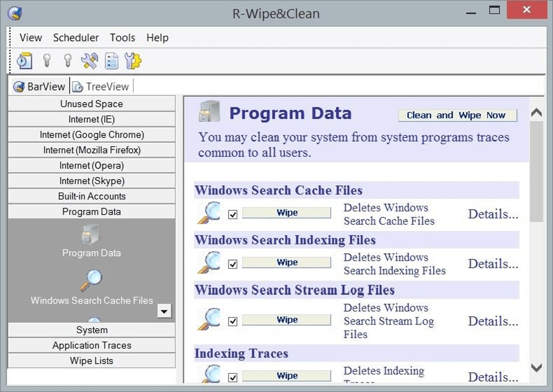Click the left light bulb toolbar icon
This screenshot has width=553, height=392.
click(x=47, y=61)
